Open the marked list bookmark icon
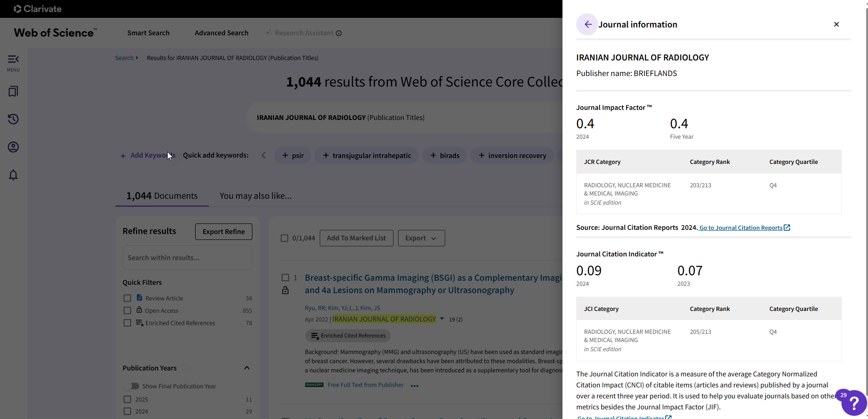The image size is (868, 419). (13, 92)
